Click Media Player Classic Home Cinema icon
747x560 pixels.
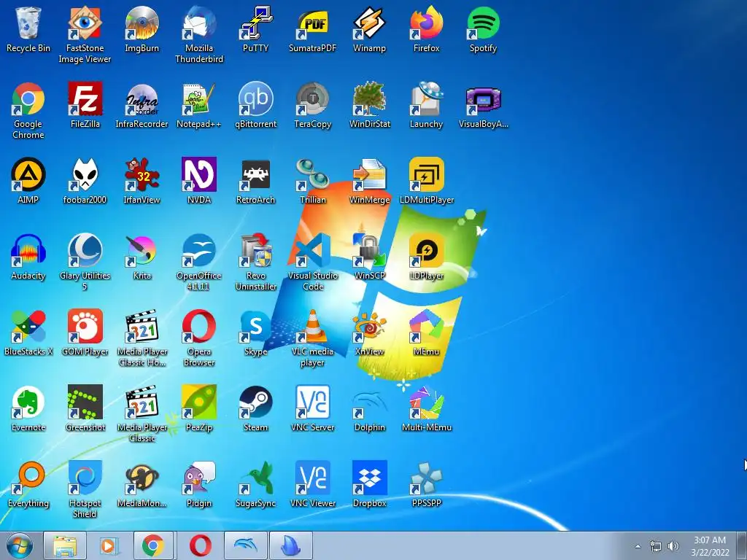click(142, 327)
